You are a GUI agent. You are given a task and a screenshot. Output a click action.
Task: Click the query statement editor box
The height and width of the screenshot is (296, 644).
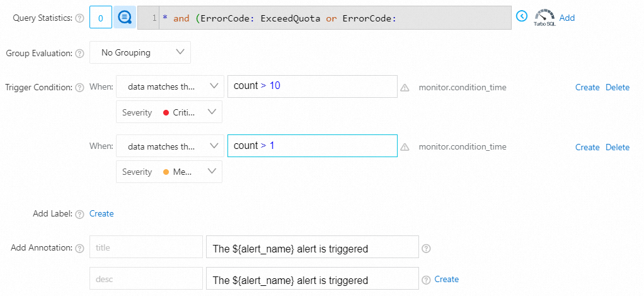[334, 18]
